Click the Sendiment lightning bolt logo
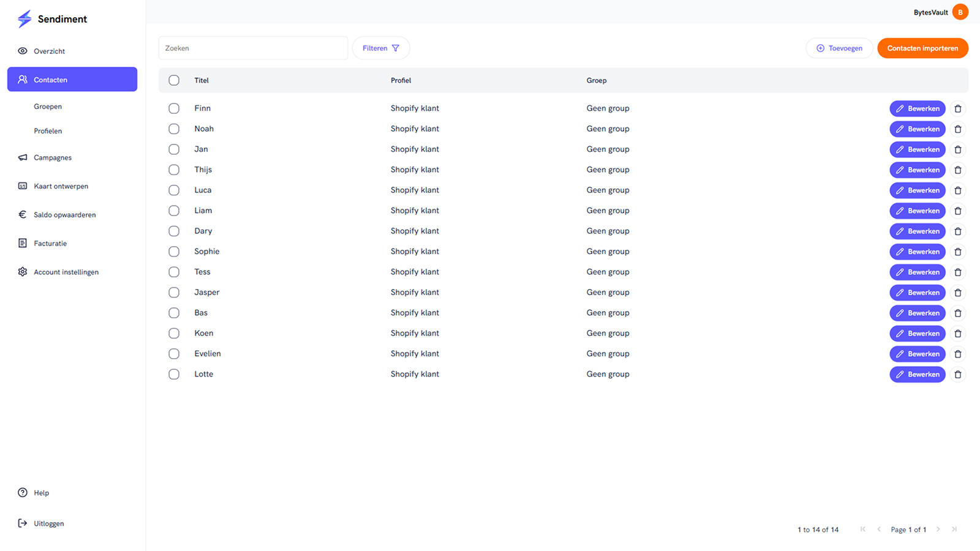Image resolution: width=980 pixels, height=551 pixels. coord(24,18)
